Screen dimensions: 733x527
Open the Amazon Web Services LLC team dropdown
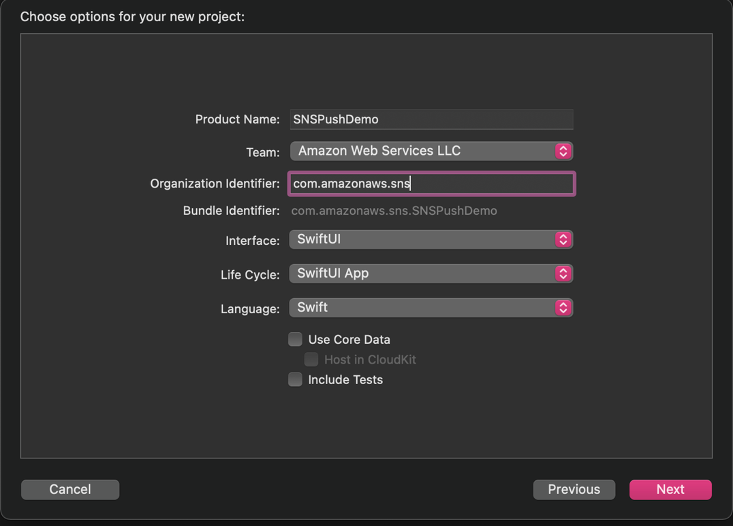point(430,151)
